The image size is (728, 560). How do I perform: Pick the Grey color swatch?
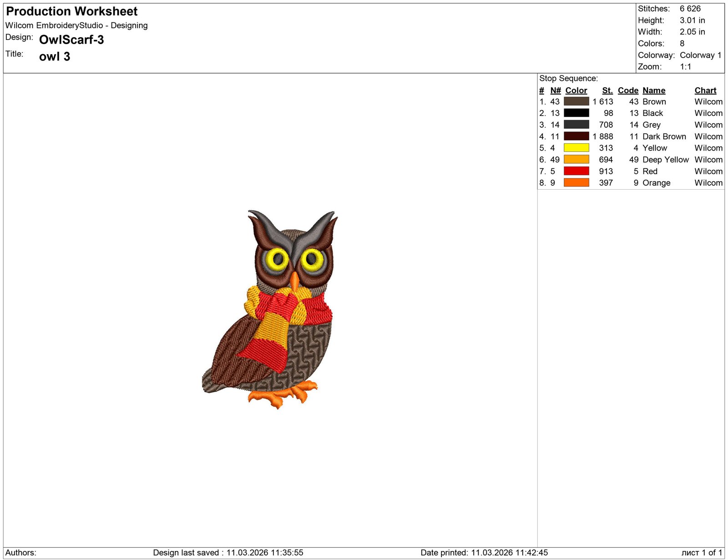pyautogui.click(x=576, y=125)
